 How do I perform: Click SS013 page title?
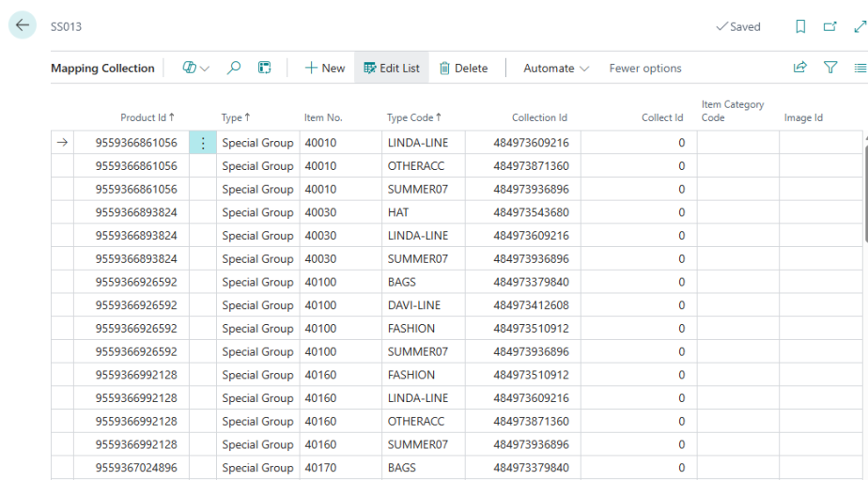66,26
